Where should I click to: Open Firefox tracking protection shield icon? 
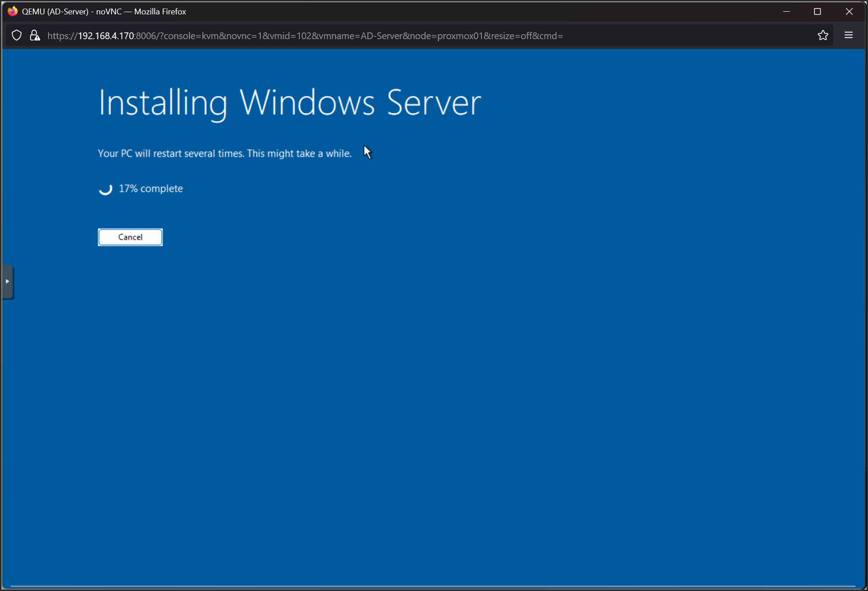(17, 36)
